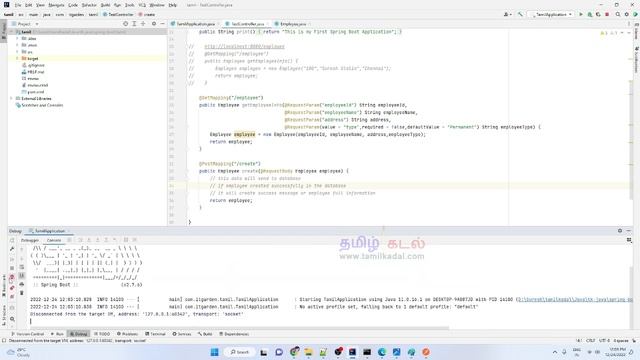
Task: Click Expand All icon in Project panel
Action: [134, 24]
